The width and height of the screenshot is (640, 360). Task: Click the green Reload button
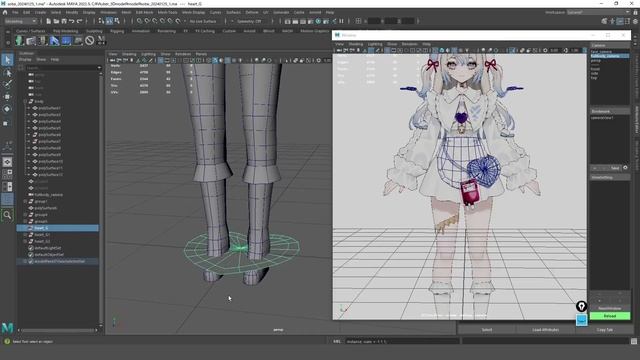point(610,316)
